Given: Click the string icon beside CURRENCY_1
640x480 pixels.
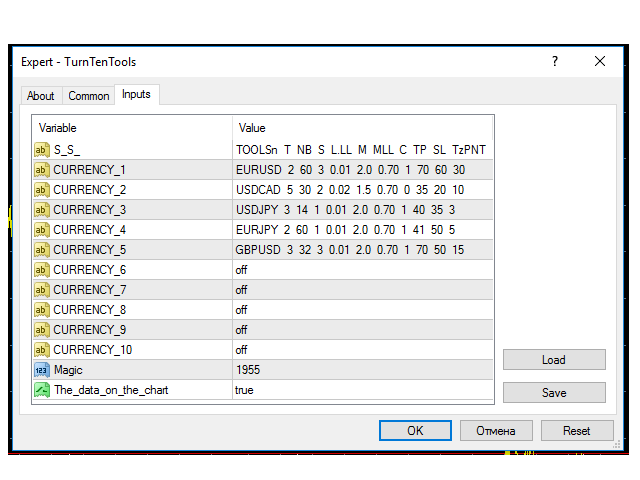Looking at the screenshot, I should point(42,170).
